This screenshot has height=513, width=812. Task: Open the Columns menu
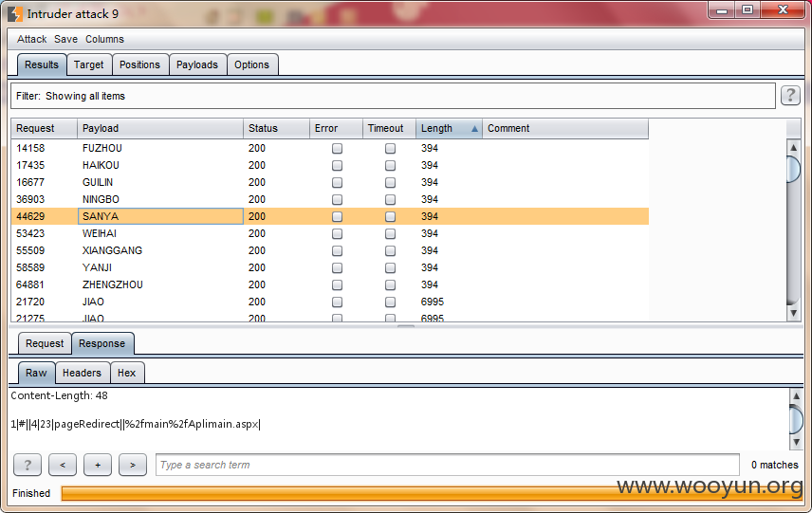104,39
